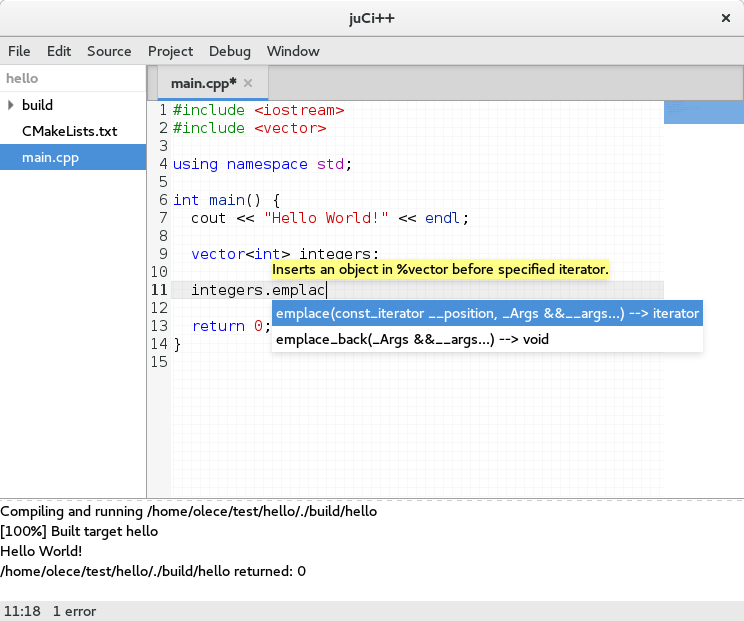The height and width of the screenshot is (621, 744).
Task: Click the '1 error' status bar indicator
Action: (76, 610)
